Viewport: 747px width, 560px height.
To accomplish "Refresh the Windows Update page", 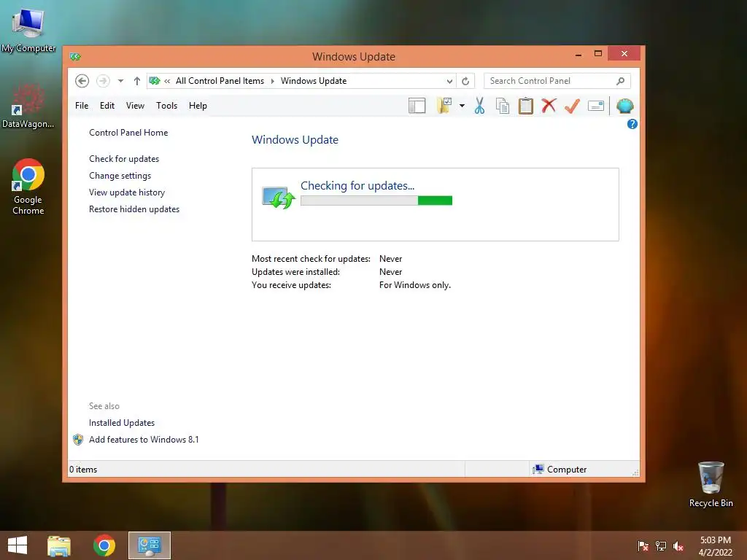I will click(x=465, y=81).
